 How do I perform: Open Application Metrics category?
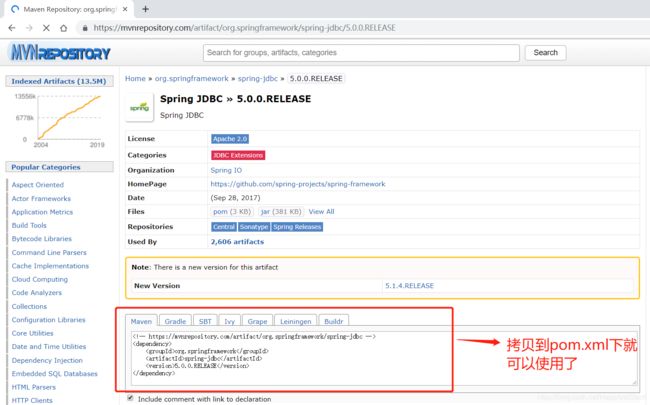[42, 212]
